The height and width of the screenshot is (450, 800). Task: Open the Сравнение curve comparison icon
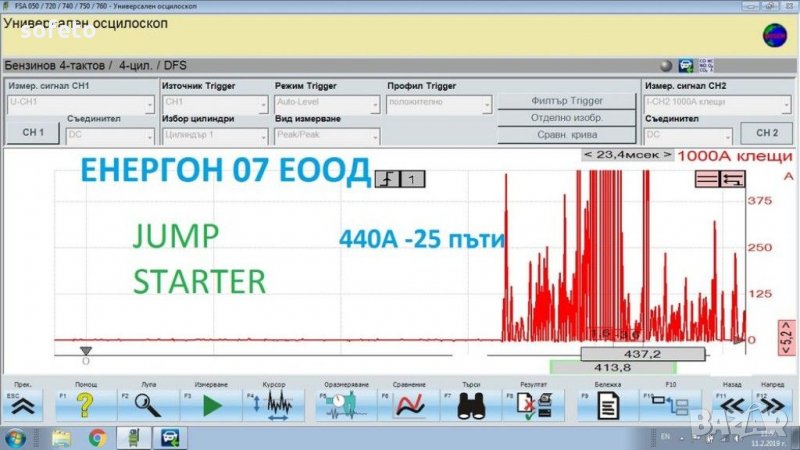pyautogui.click(x=410, y=405)
